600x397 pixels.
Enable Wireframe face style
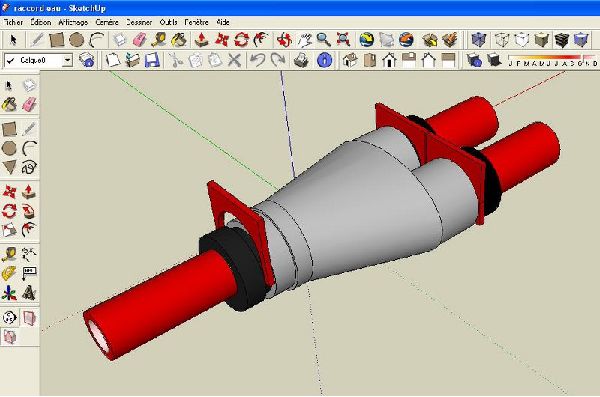point(502,40)
